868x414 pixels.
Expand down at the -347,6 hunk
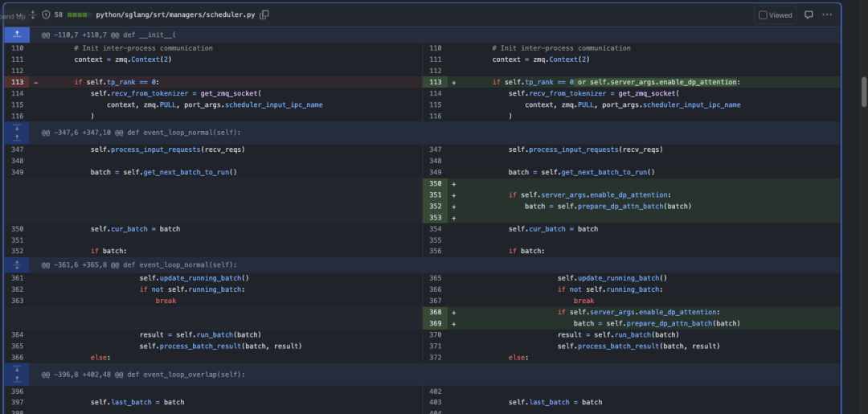pos(16,127)
